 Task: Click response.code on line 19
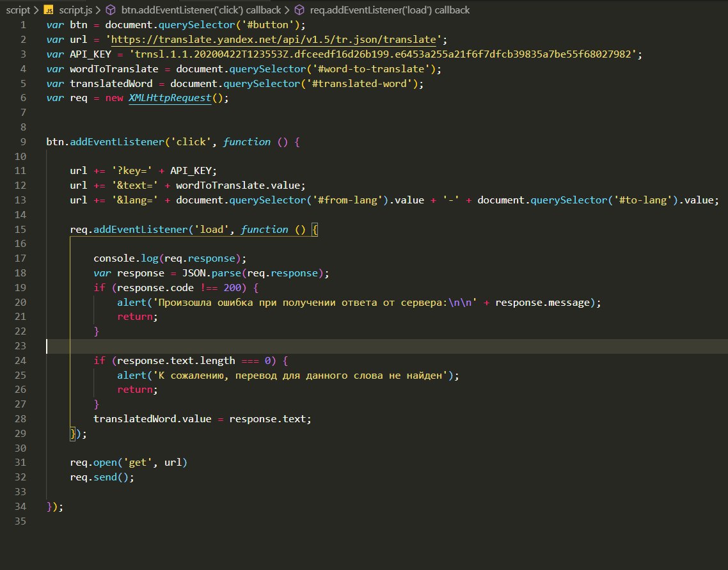(x=155, y=288)
